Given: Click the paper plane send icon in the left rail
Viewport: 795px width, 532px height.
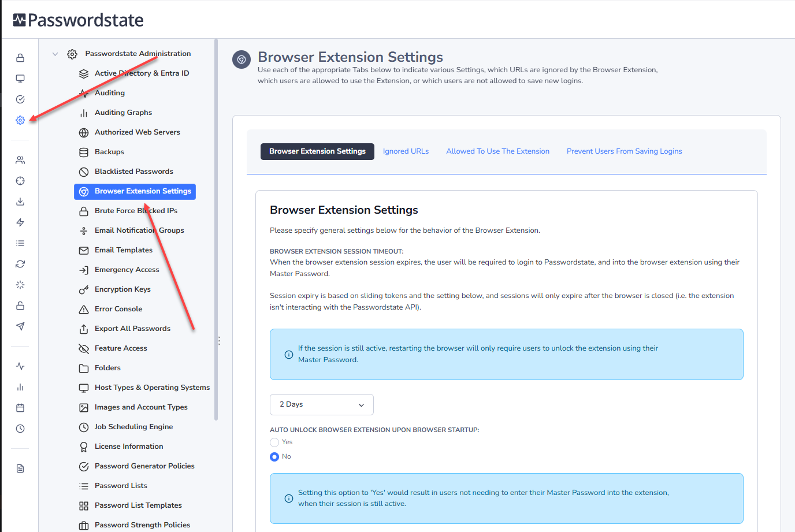Looking at the screenshot, I should 20,326.
